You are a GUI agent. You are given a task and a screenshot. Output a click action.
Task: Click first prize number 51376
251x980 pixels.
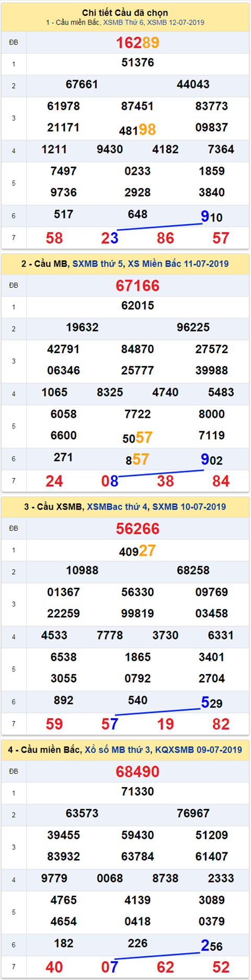pyautogui.click(x=138, y=62)
